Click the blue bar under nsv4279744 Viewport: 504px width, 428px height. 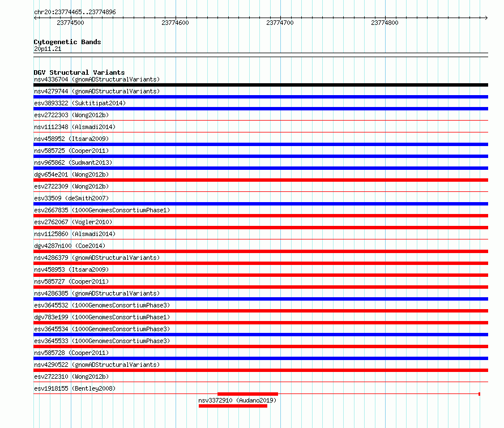[x=260, y=97]
